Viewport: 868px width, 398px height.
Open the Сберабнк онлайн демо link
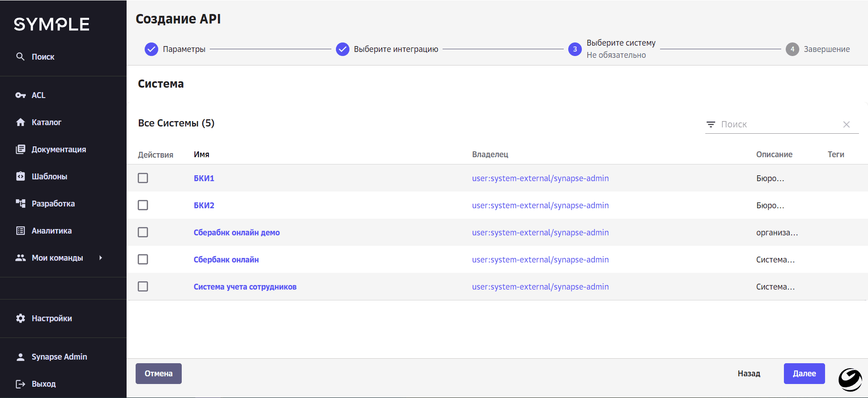tap(236, 233)
